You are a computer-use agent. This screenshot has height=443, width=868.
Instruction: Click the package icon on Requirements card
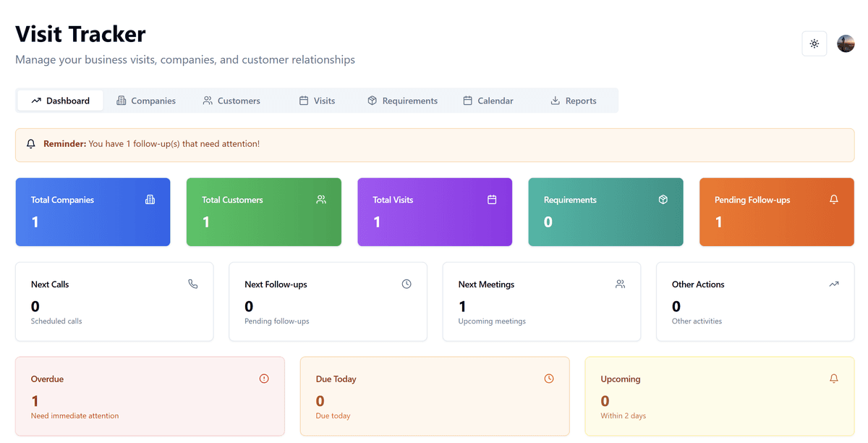(663, 199)
